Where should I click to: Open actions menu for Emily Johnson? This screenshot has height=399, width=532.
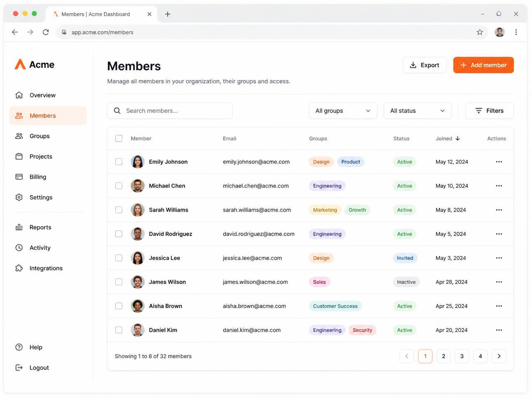499,162
